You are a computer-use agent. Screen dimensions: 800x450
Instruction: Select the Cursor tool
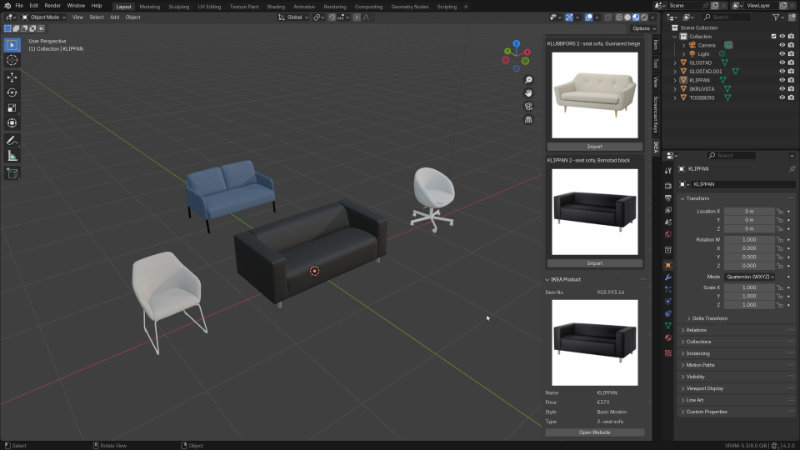tap(12, 60)
